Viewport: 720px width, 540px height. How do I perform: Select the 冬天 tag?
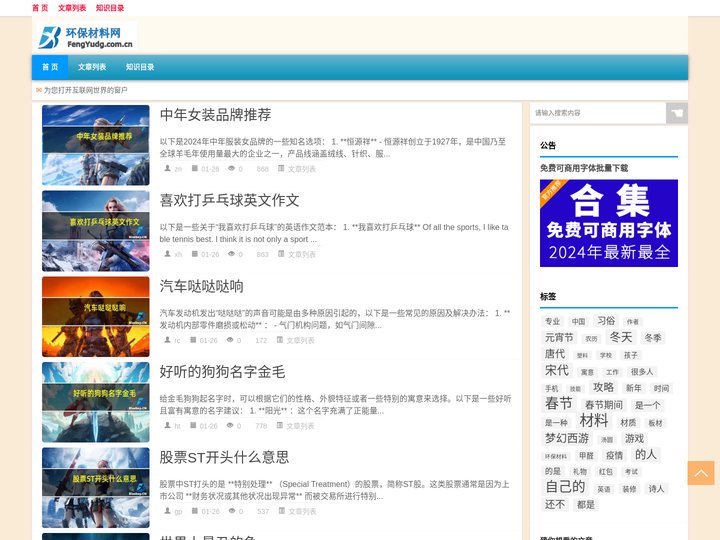[620, 337]
